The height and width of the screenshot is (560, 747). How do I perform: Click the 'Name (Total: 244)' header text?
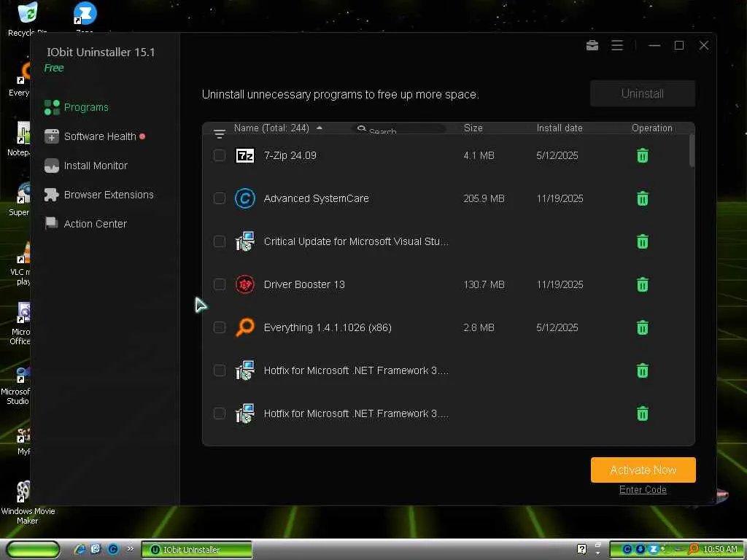tap(271, 128)
